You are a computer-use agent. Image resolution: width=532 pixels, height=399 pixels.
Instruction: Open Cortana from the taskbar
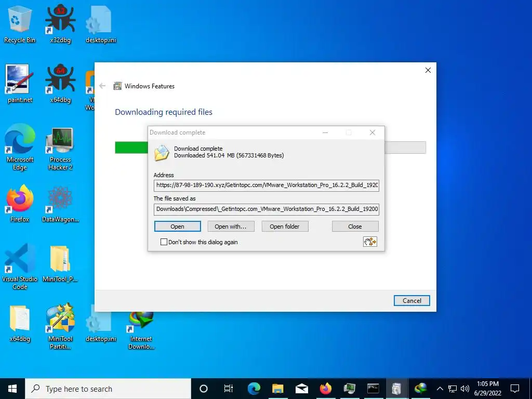coord(203,389)
